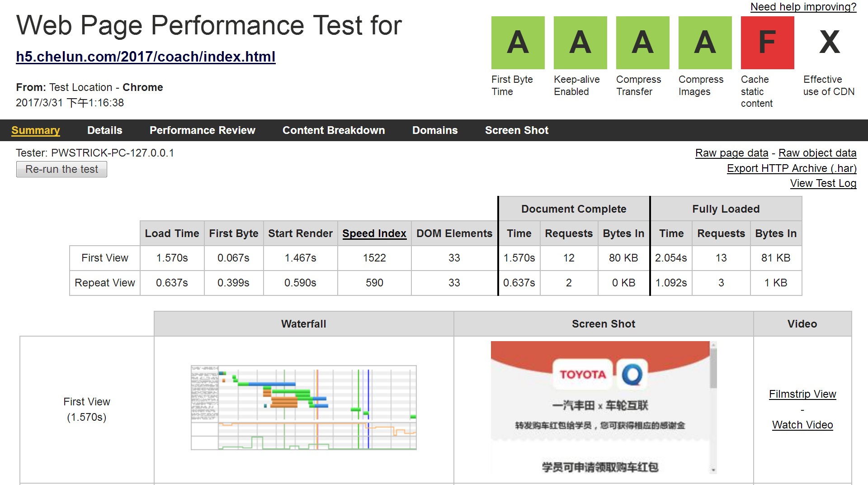Open the Filmstrip View link
The width and height of the screenshot is (868, 485).
[x=802, y=394]
